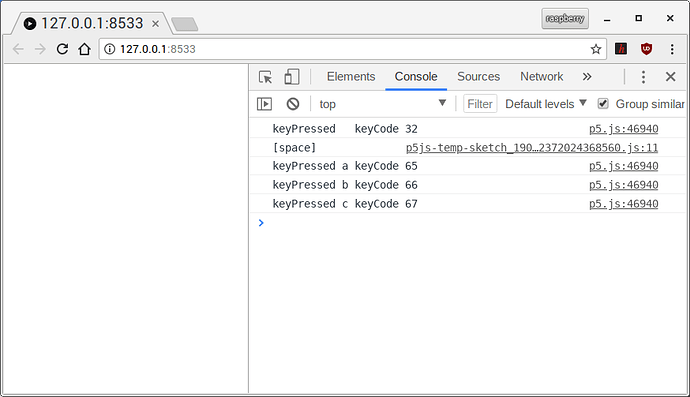690x397 pixels.
Task: Open the Chrome three-dot menu
Action: click(x=672, y=49)
